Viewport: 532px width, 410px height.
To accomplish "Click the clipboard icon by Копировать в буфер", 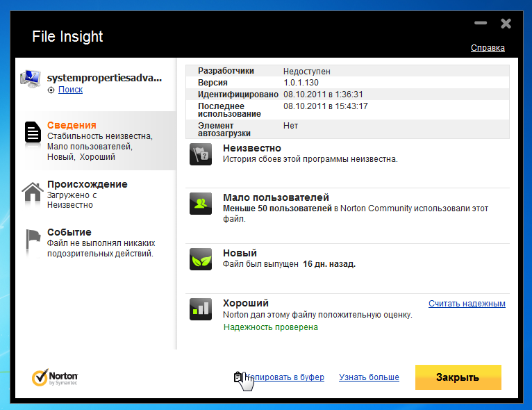I will [x=238, y=377].
